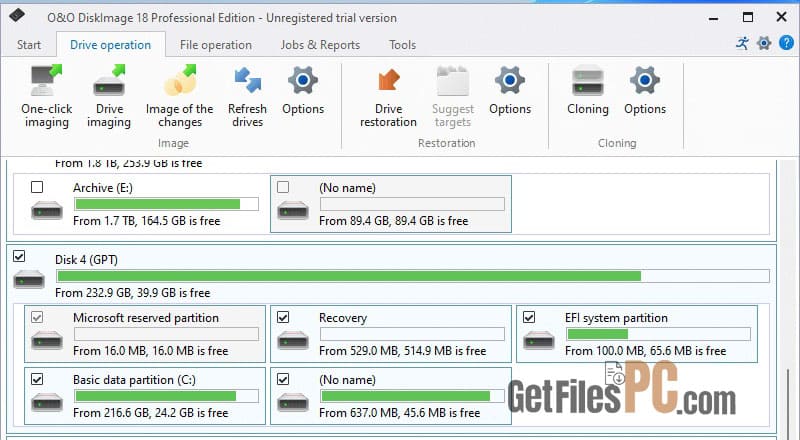This screenshot has height=440, width=800.
Task: Uncheck Basic data partition (C:) checkbox
Action: coord(37,379)
